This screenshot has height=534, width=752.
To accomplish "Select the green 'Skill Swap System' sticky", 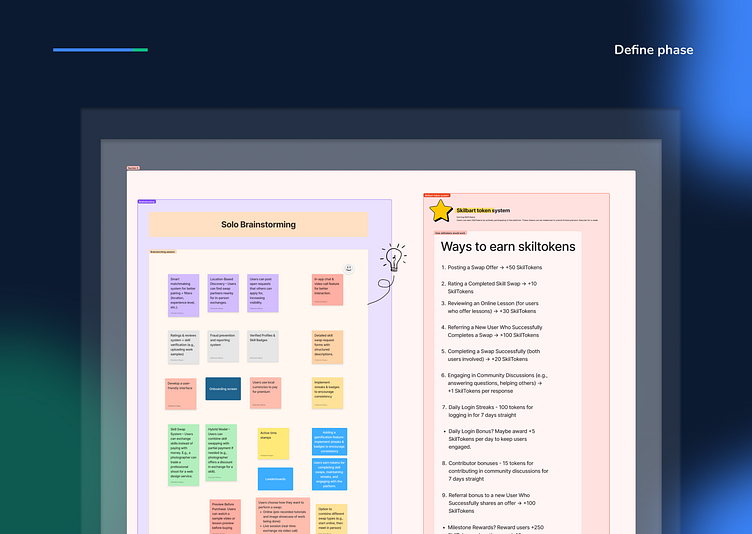I will [x=183, y=455].
